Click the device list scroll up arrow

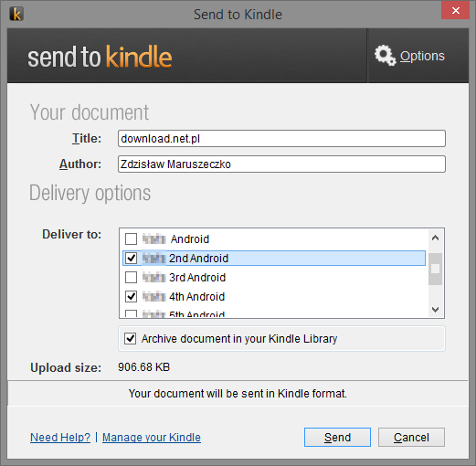(x=436, y=238)
